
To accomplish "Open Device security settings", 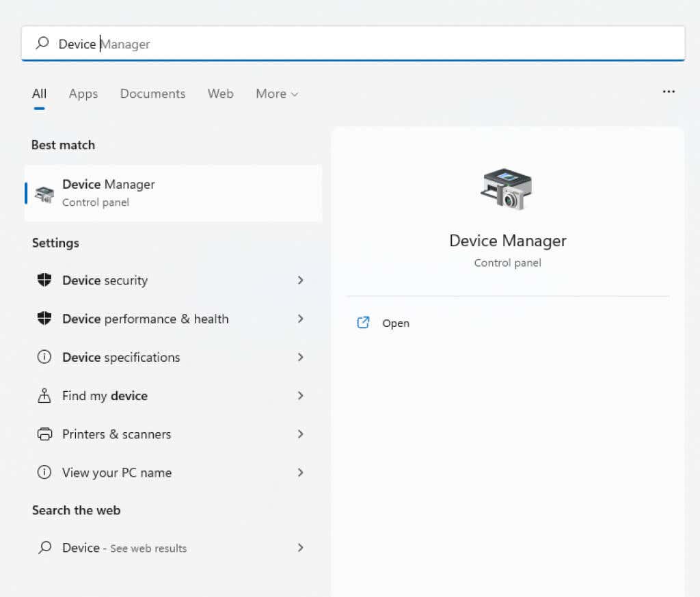I will pos(172,280).
